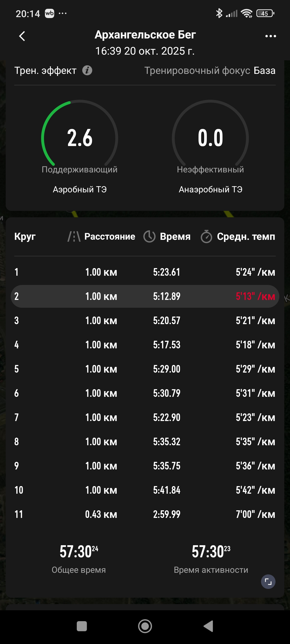Tap the distance road icon in table header

74,237
